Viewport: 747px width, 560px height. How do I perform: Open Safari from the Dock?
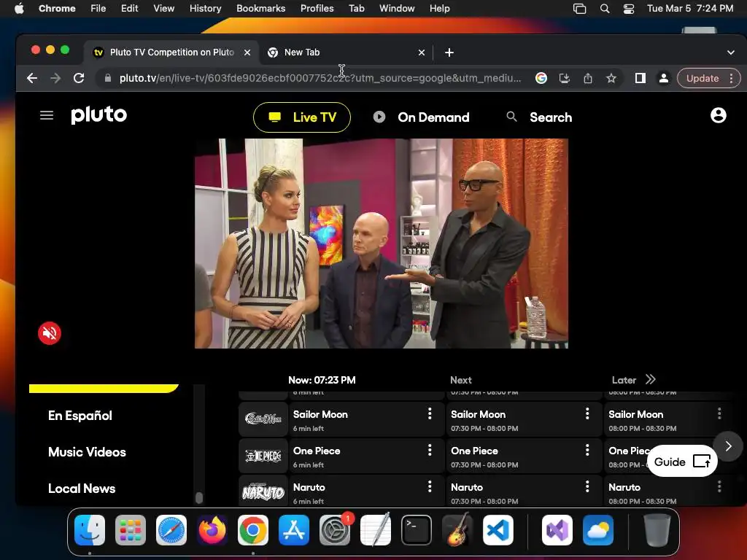click(x=171, y=530)
